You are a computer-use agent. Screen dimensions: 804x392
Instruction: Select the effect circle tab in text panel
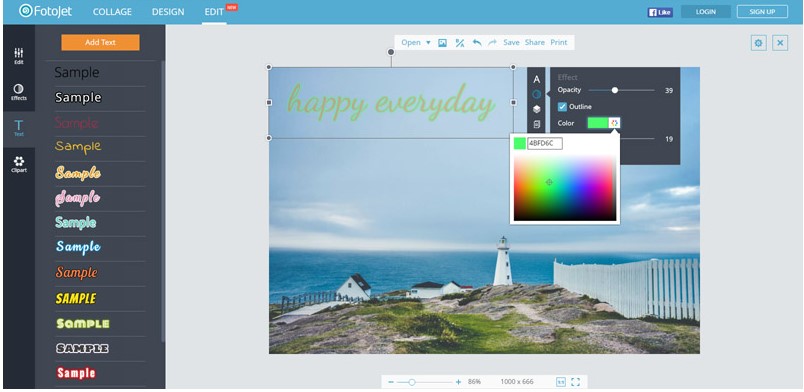click(536, 94)
